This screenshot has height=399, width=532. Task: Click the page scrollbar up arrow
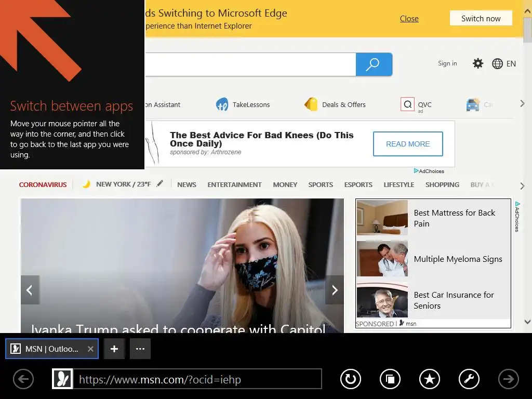[528, 11]
